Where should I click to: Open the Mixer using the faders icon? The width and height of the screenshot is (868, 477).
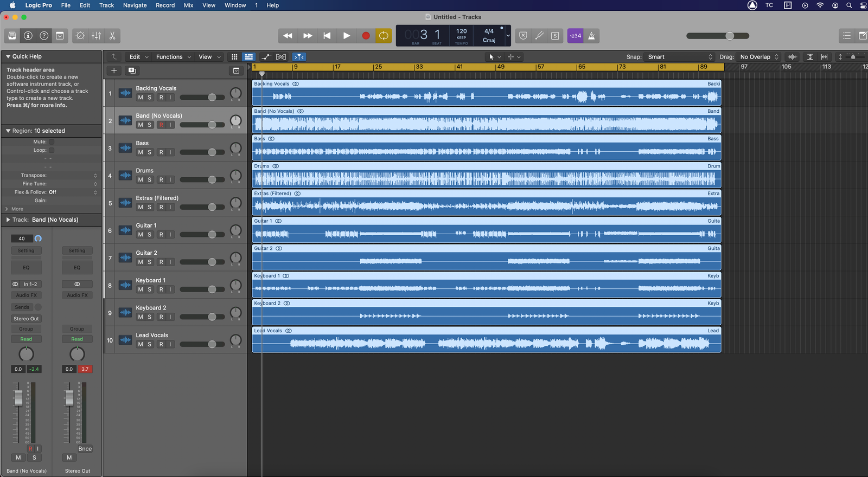pos(96,36)
